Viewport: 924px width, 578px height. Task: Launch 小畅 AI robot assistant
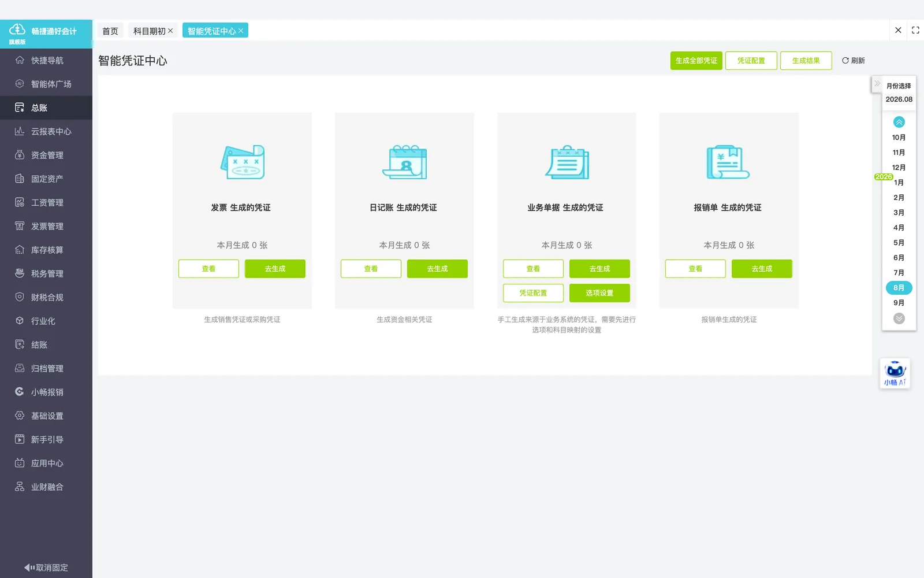[895, 373]
